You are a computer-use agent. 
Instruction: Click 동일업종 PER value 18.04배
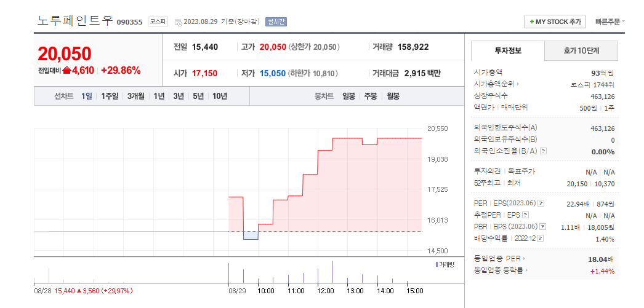pyautogui.click(x=602, y=259)
